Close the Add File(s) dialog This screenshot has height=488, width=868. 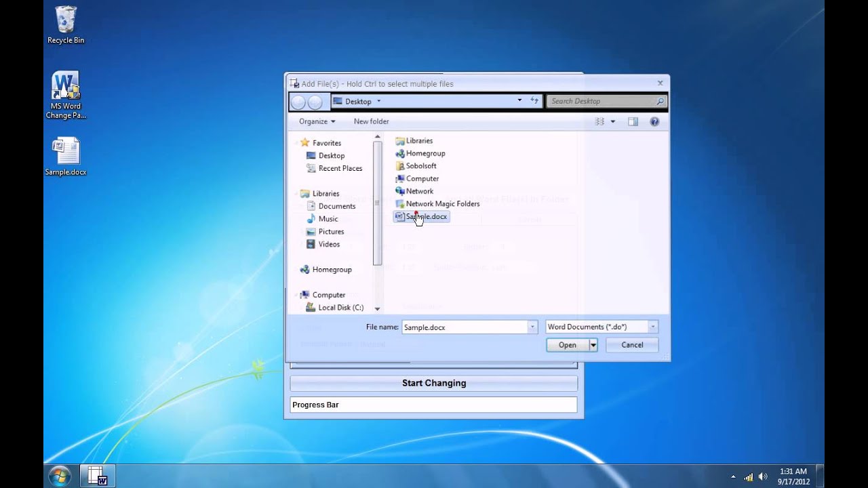pyautogui.click(x=660, y=83)
